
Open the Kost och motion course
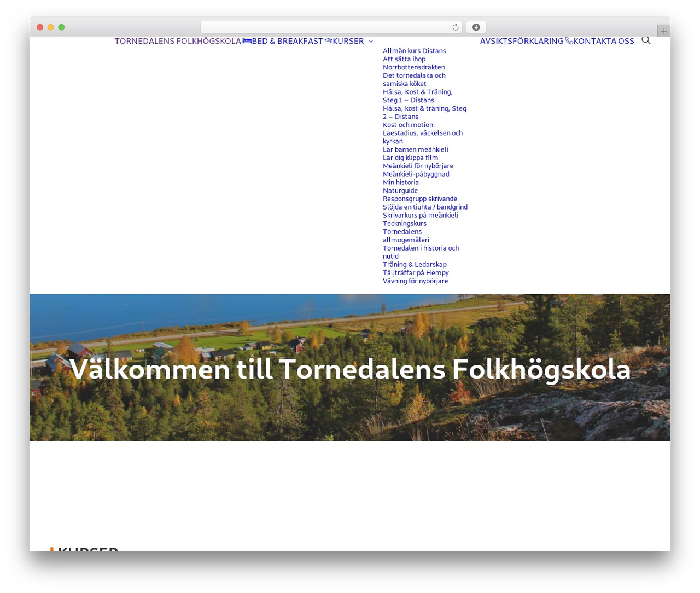(408, 125)
